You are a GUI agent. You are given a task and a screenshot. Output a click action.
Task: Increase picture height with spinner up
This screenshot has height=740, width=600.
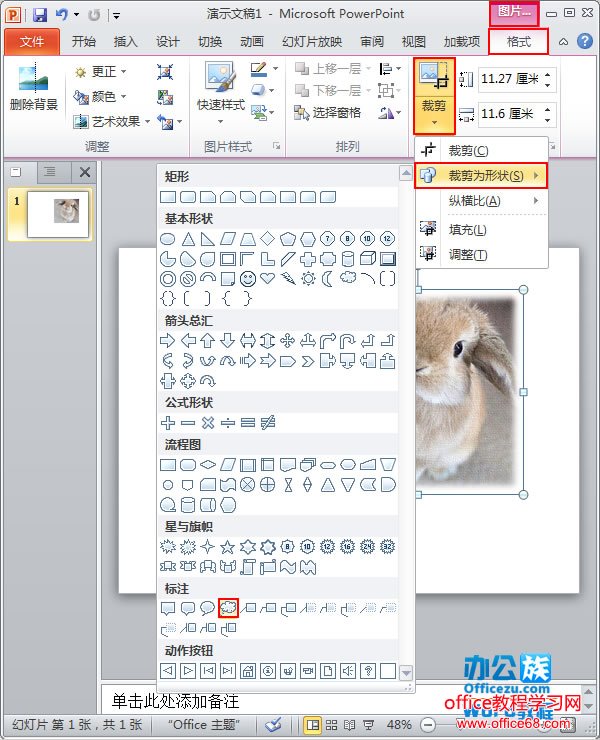click(548, 74)
